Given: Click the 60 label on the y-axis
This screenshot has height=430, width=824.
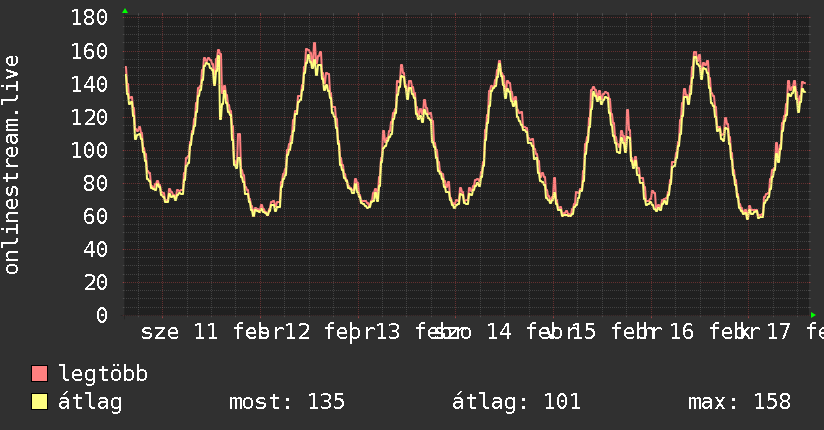Looking at the screenshot, I should pos(97,216).
